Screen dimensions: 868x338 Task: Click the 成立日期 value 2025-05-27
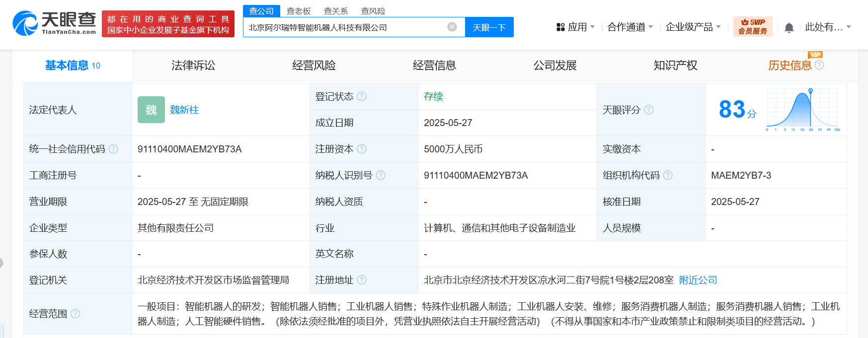coord(448,123)
